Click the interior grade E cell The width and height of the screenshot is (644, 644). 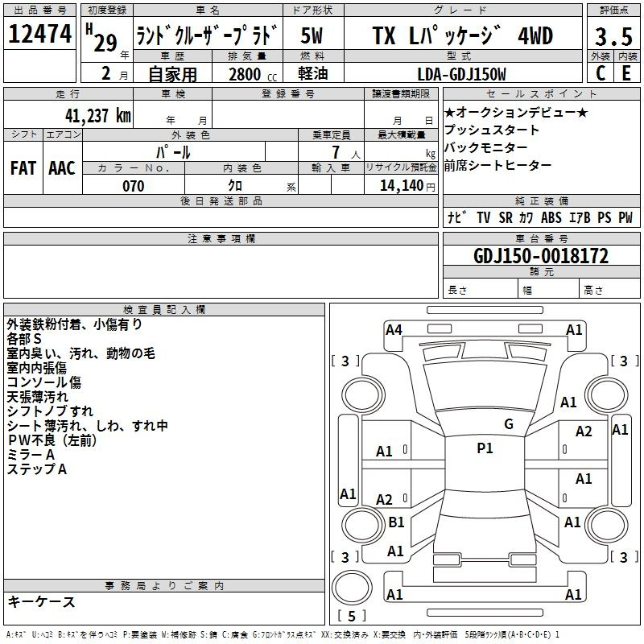pyautogui.click(x=625, y=72)
